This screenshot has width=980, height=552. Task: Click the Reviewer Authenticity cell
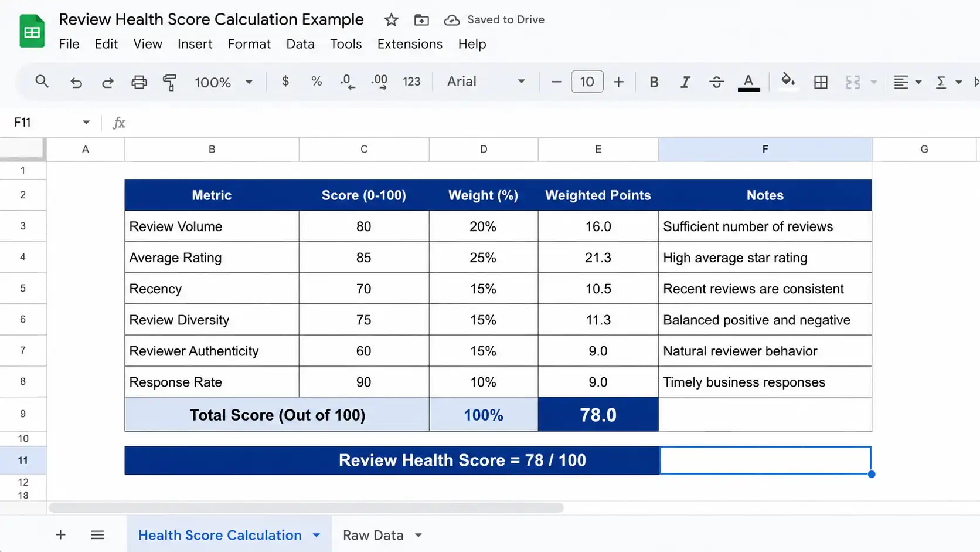coord(212,351)
